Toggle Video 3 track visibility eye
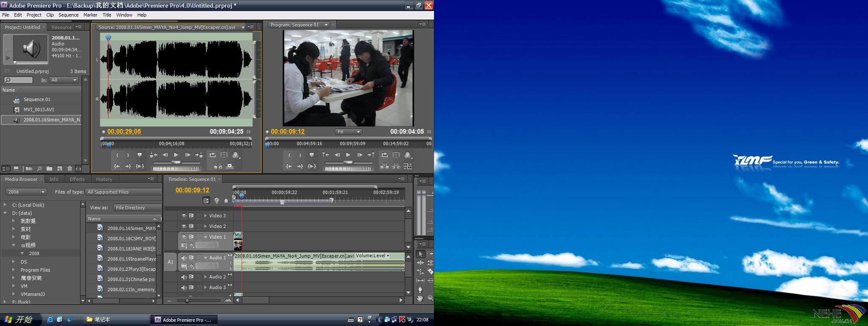868x326 pixels. point(184,216)
